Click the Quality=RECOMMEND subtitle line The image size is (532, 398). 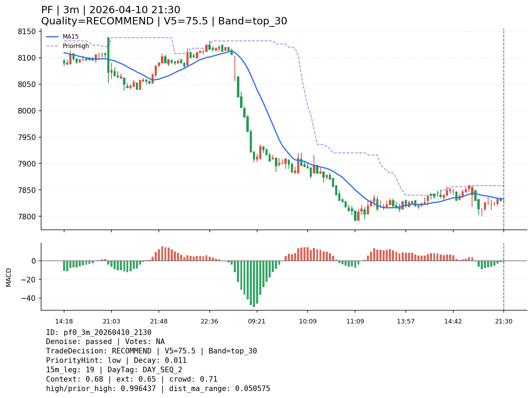pyautogui.click(x=164, y=21)
